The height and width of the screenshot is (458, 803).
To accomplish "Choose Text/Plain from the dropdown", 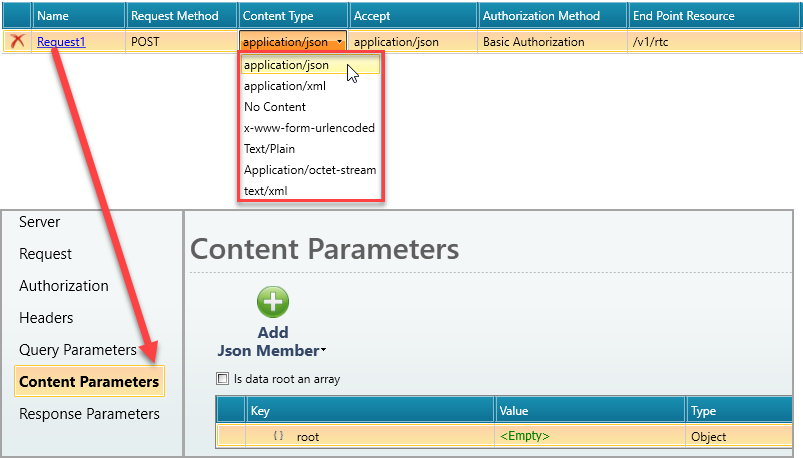I will click(269, 149).
